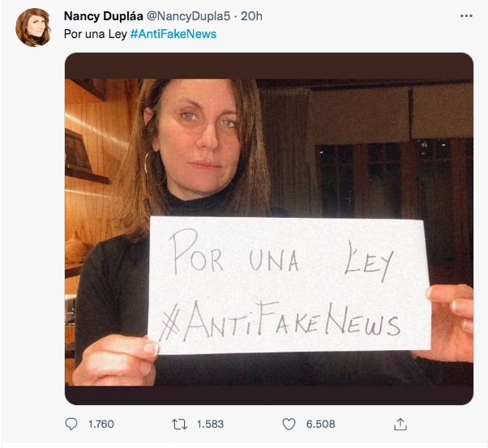Open the @NancyDupla5 handle link
Screen dimensions: 488x448
(188, 16)
